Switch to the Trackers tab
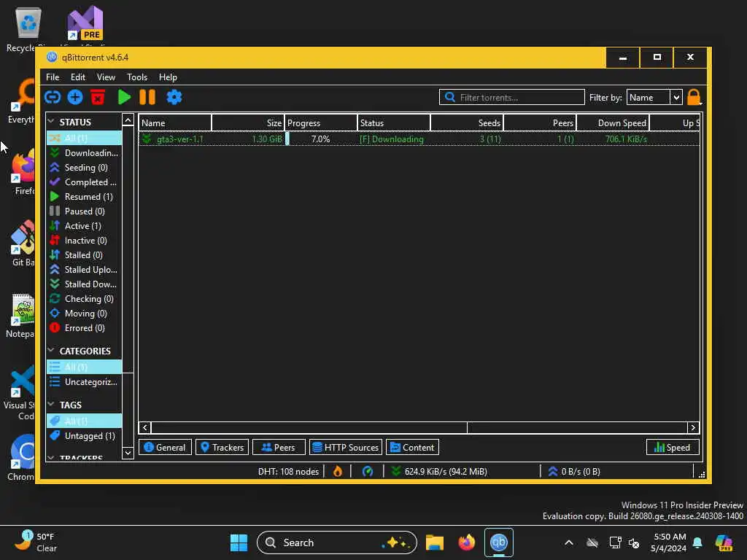The height and width of the screenshot is (560, 747). coord(222,447)
